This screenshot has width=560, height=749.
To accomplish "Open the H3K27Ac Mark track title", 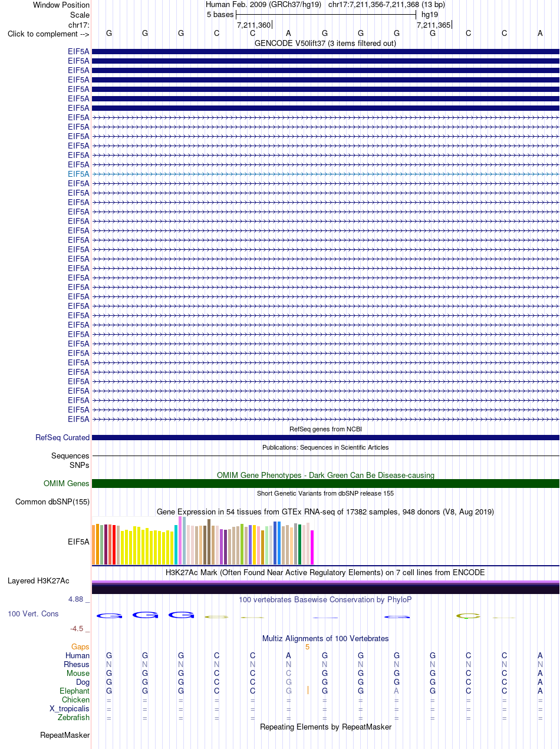I will [325, 572].
